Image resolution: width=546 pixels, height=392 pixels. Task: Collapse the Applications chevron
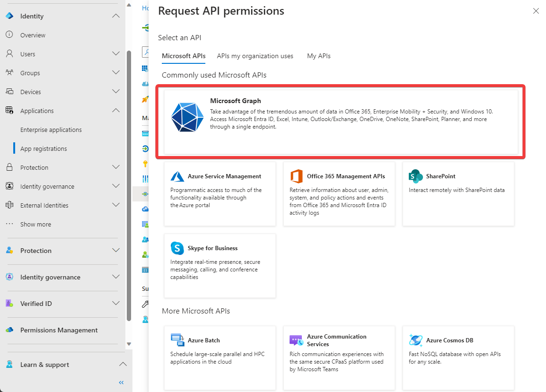click(116, 110)
